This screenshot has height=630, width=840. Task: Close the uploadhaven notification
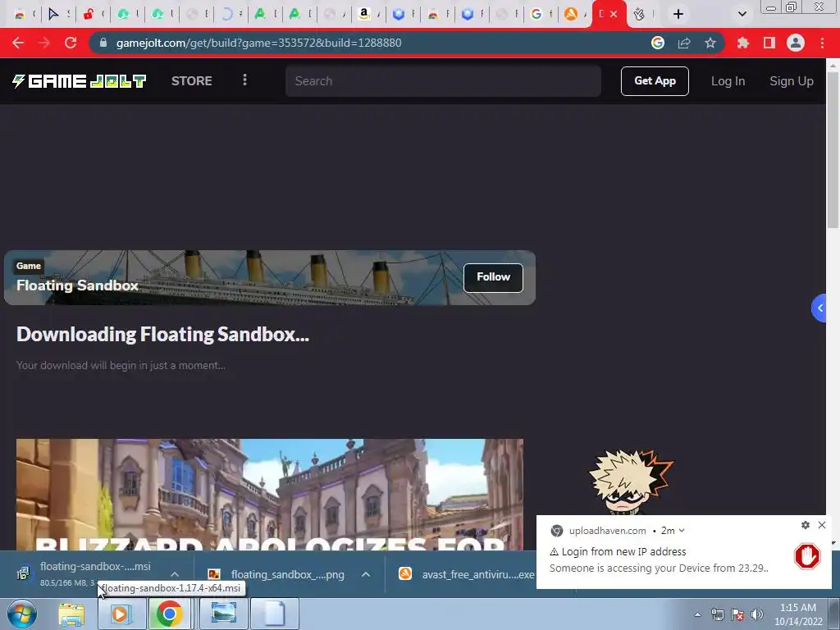pyautogui.click(x=822, y=525)
